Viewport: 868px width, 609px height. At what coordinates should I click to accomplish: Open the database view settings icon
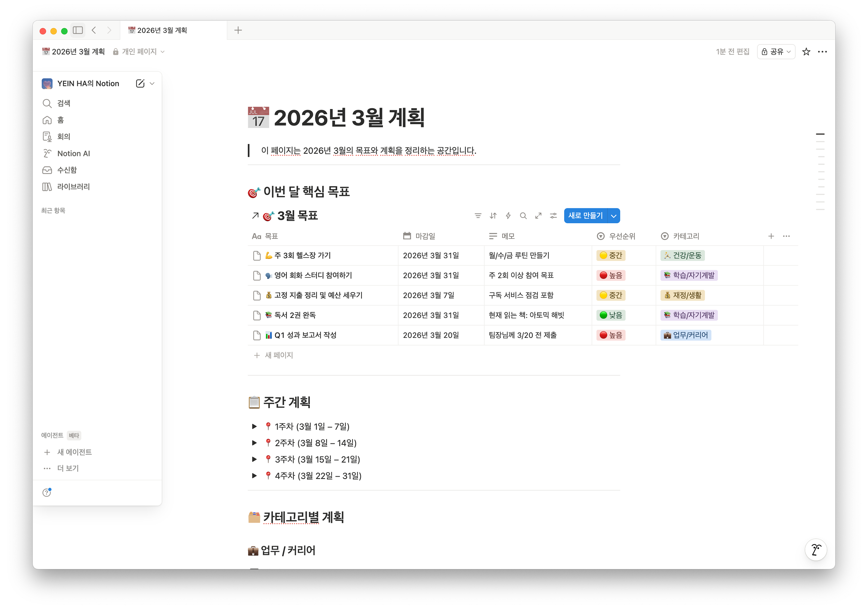click(553, 216)
